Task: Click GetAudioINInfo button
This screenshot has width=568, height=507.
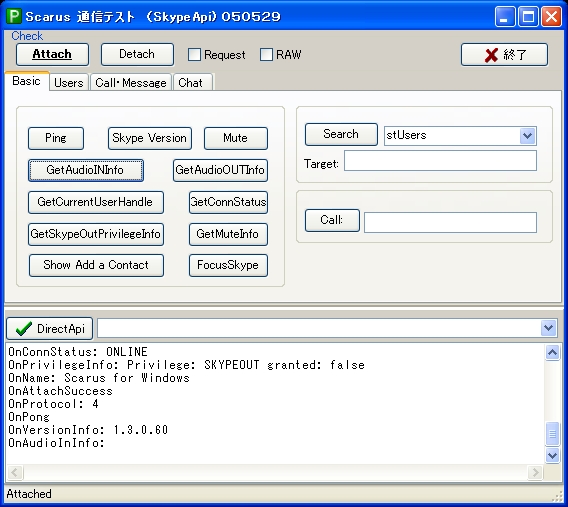Action: pyautogui.click(x=85, y=170)
